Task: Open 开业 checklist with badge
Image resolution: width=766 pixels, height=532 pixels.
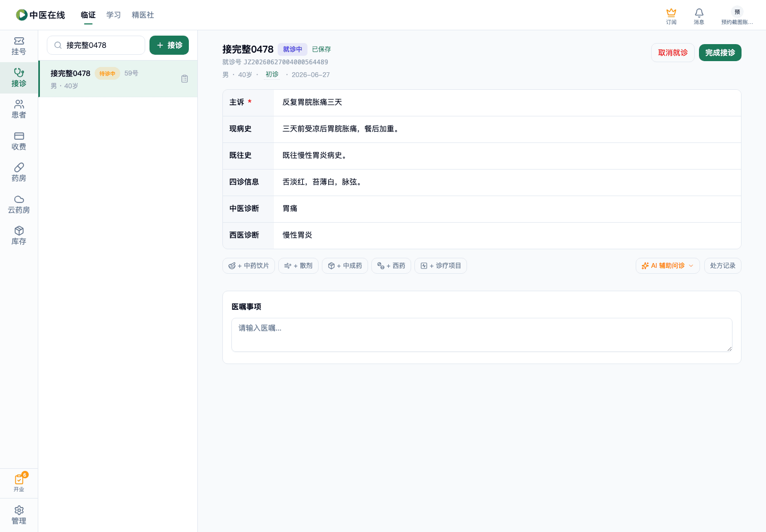Action: click(x=19, y=483)
